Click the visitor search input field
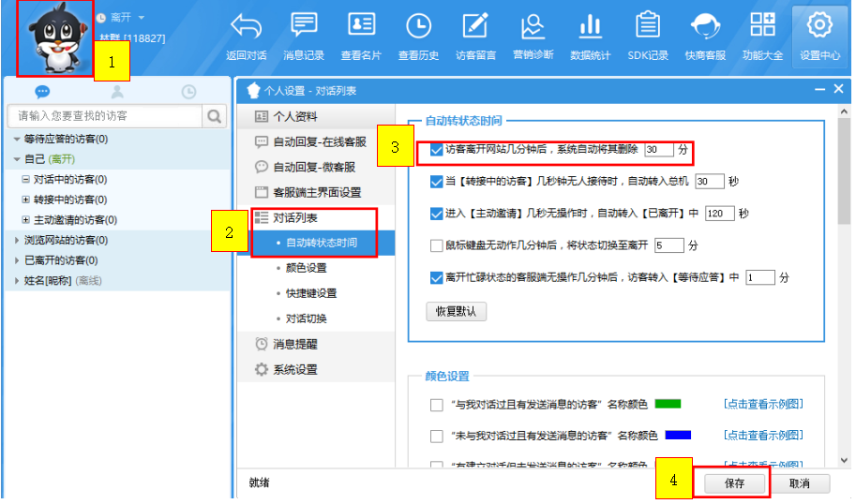 pyautogui.click(x=105, y=116)
